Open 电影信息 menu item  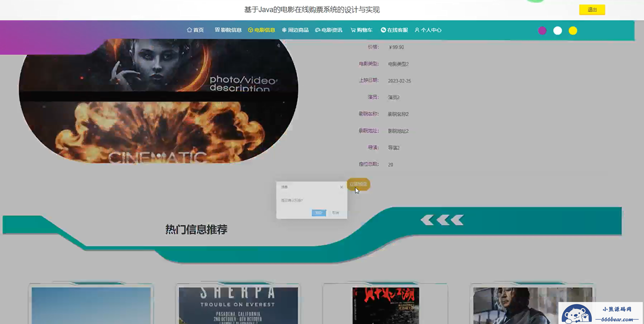tap(262, 30)
